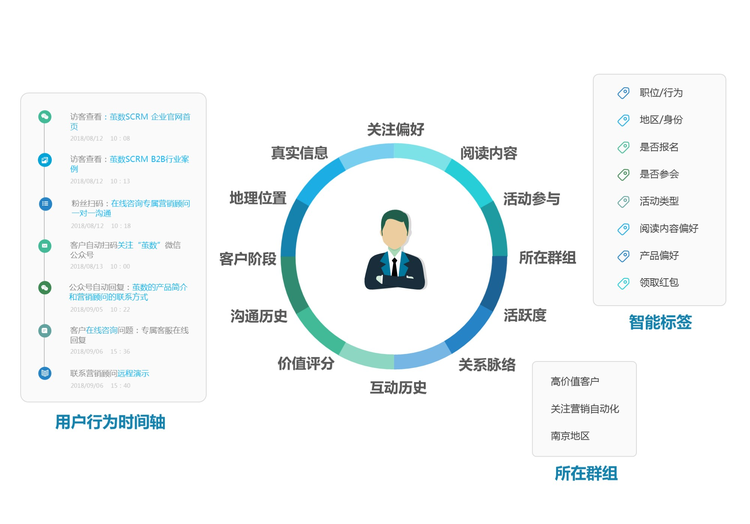
Task: Click the 智能标签 heading
Action: pos(660,322)
